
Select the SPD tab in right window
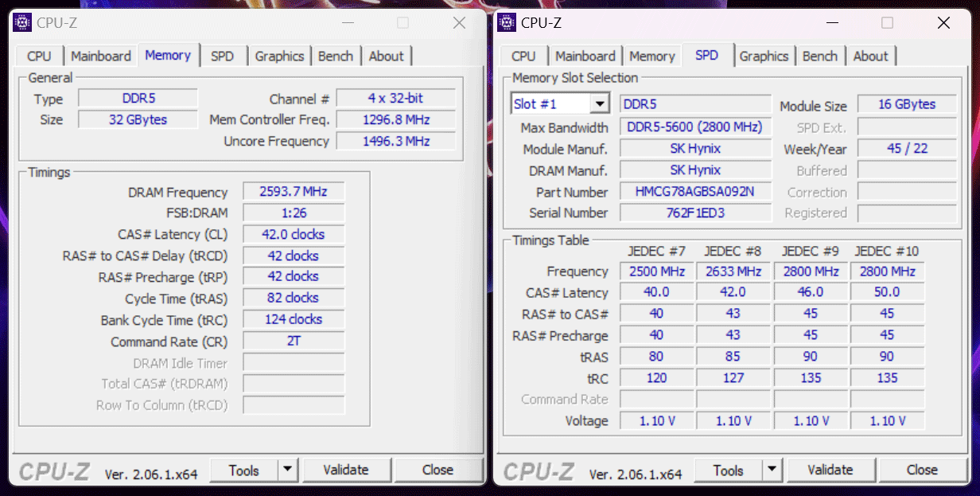[706, 55]
